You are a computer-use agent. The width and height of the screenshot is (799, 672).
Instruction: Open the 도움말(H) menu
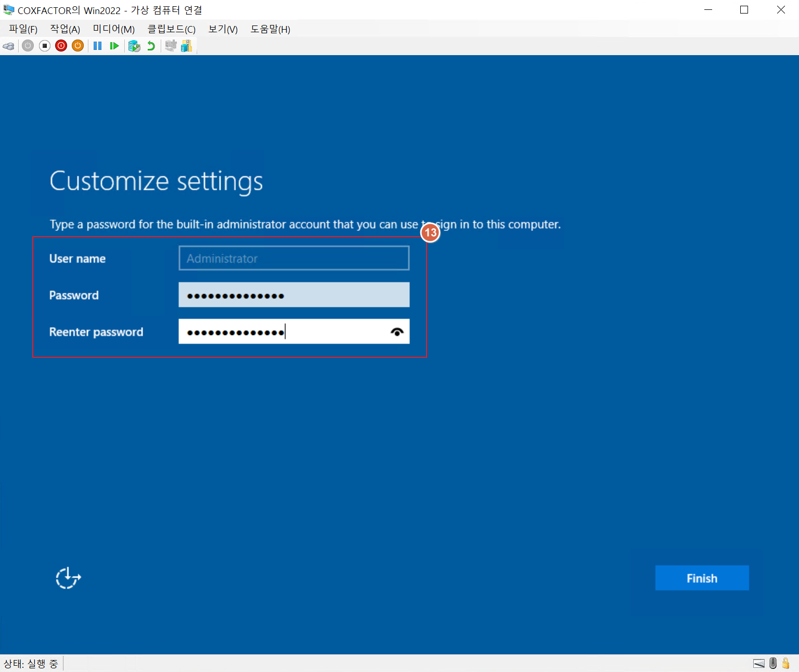pyautogui.click(x=270, y=29)
